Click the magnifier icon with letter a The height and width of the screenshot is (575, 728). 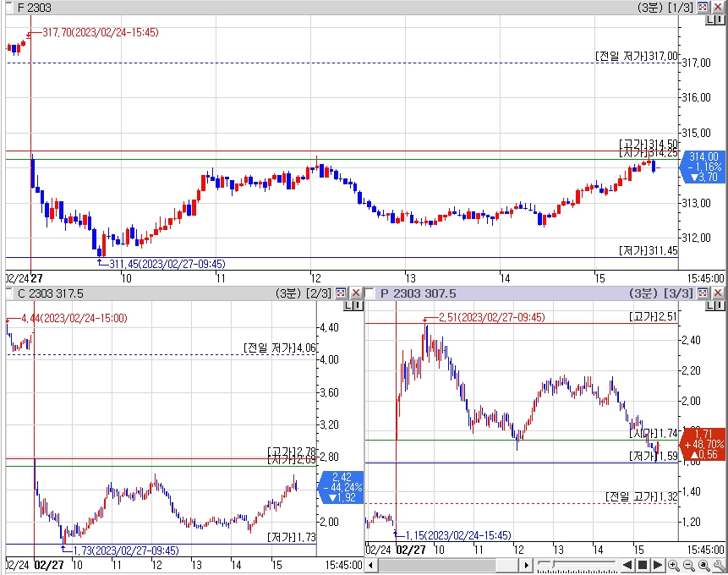click(704, 565)
